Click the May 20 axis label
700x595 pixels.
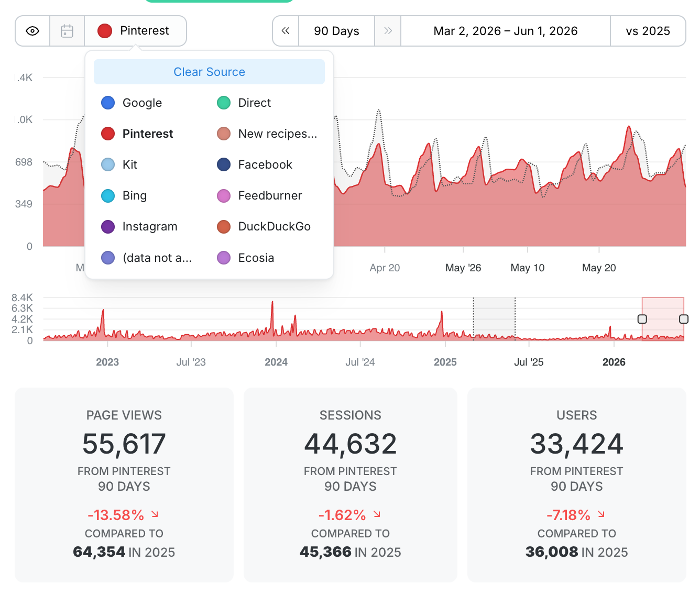point(599,268)
